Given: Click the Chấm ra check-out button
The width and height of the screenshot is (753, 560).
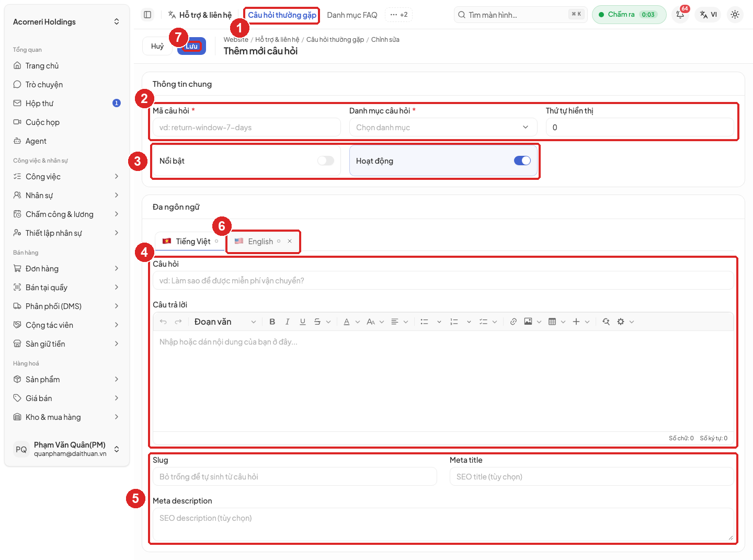Looking at the screenshot, I should coord(629,15).
